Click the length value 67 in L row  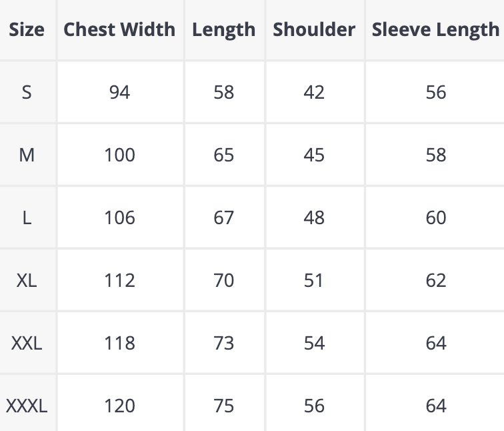224,218
